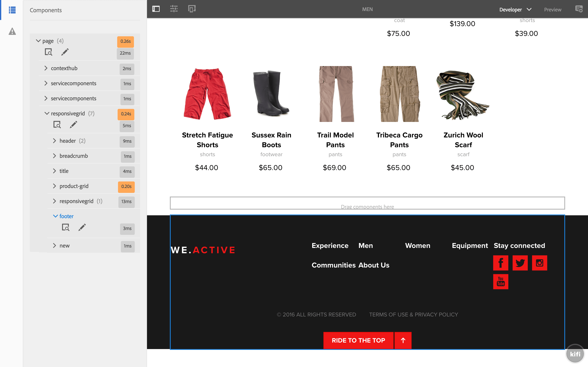Open the Developer mode dropdown

pyautogui.click(x=515, y=10)
